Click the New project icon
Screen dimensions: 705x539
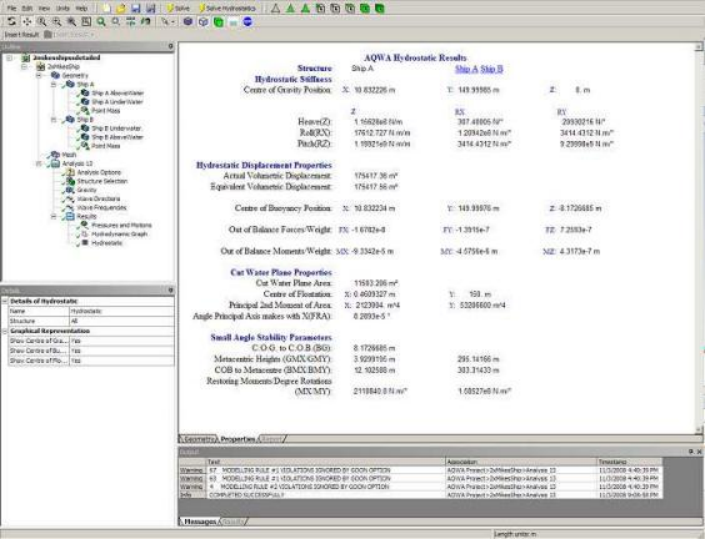click(106, 8)
